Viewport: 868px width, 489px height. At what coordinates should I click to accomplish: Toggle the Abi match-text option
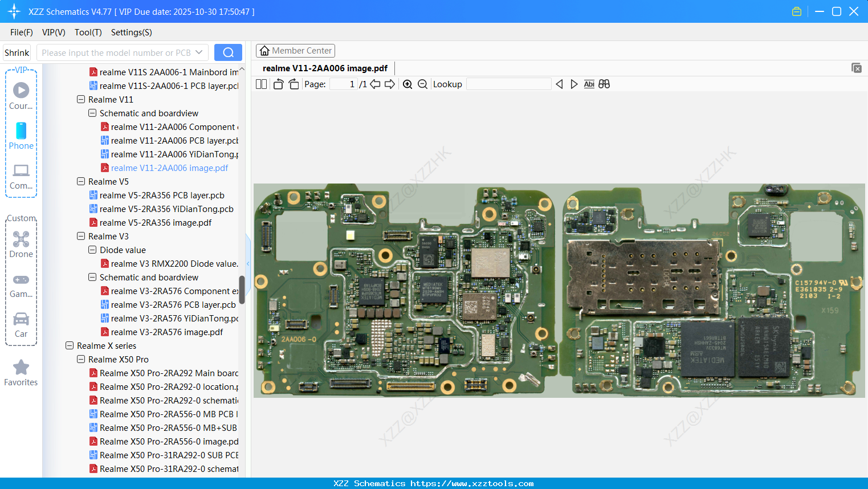click(589, 84)
